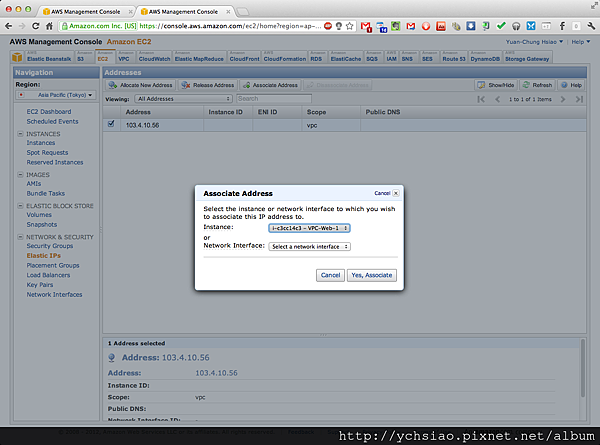Open Network Interfaces in navigation
The height and width of the screenshot is (445, 600).
(54, 294)
